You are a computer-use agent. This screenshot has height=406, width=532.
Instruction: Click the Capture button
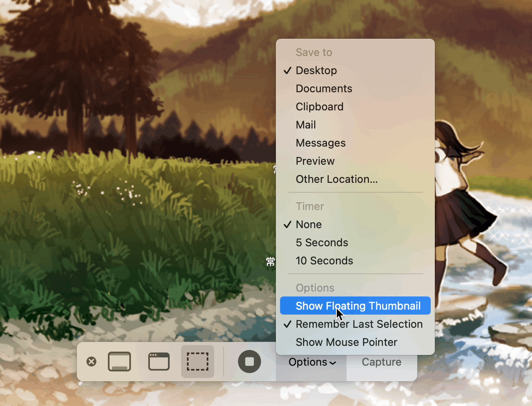coord(382,362)
